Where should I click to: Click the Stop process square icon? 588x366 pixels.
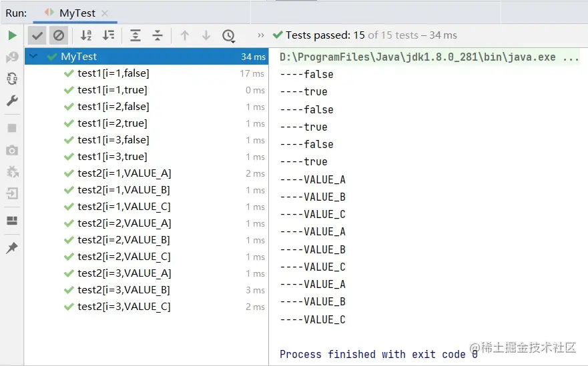tap(12, 128)
